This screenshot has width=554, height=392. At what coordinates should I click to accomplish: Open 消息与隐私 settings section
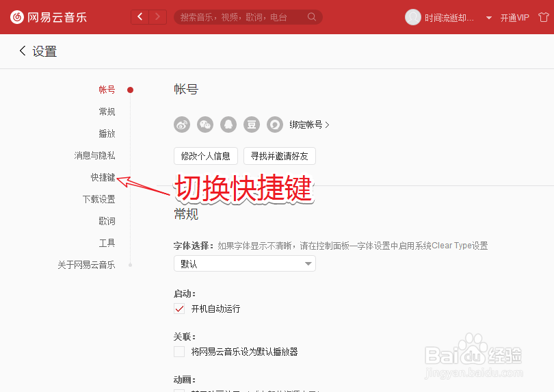[x=94, y=155]
